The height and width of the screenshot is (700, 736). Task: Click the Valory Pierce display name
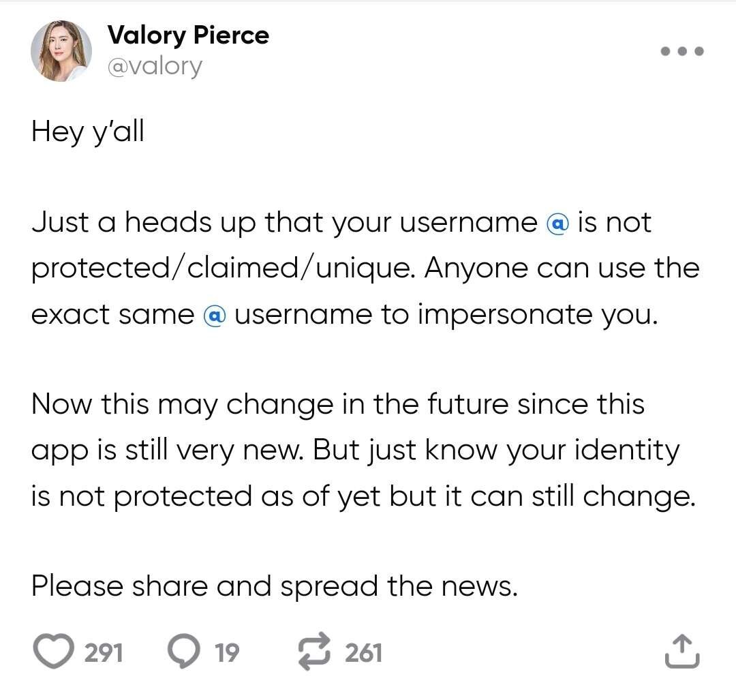click(188, 35)
